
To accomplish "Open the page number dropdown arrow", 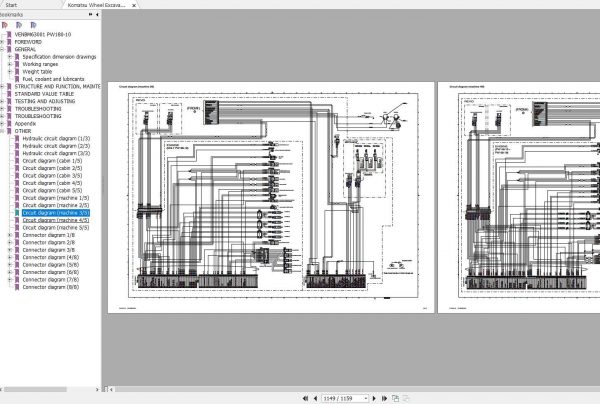I will click(x=366, y=399).
